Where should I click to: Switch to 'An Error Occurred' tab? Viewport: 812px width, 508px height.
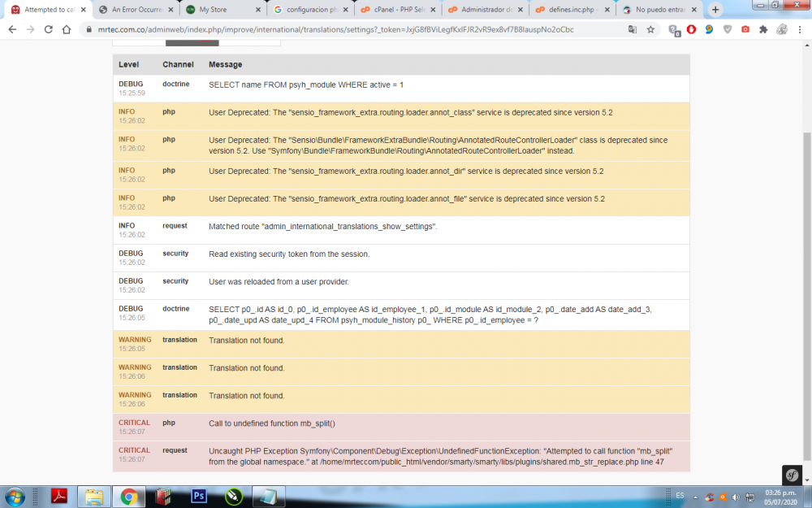136,9
